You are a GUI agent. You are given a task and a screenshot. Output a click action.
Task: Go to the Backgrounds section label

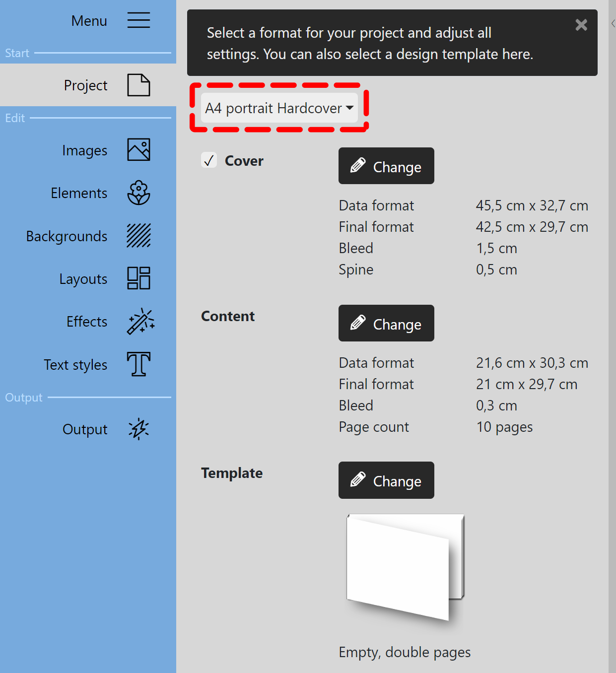coord(67,236)
